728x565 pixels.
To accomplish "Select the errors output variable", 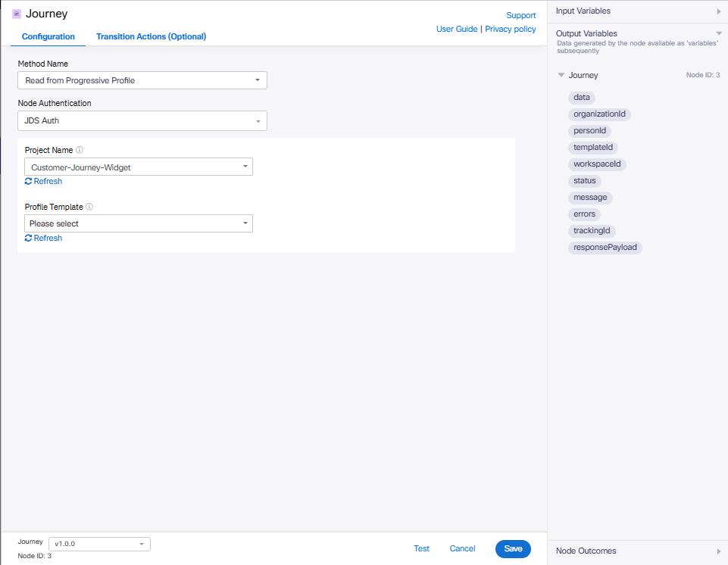I will pyautogui.click(x=584, y=214).
